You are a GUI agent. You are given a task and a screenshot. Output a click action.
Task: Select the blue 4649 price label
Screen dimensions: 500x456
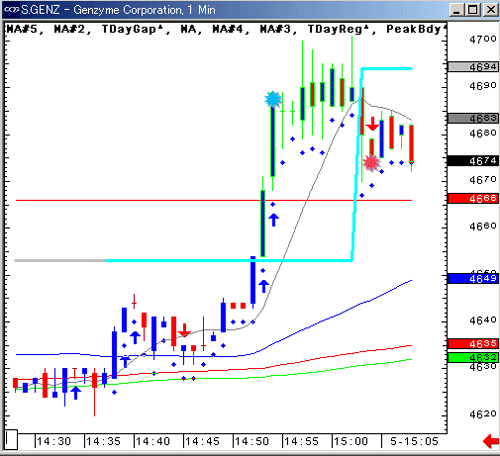[x=473, y=278]
